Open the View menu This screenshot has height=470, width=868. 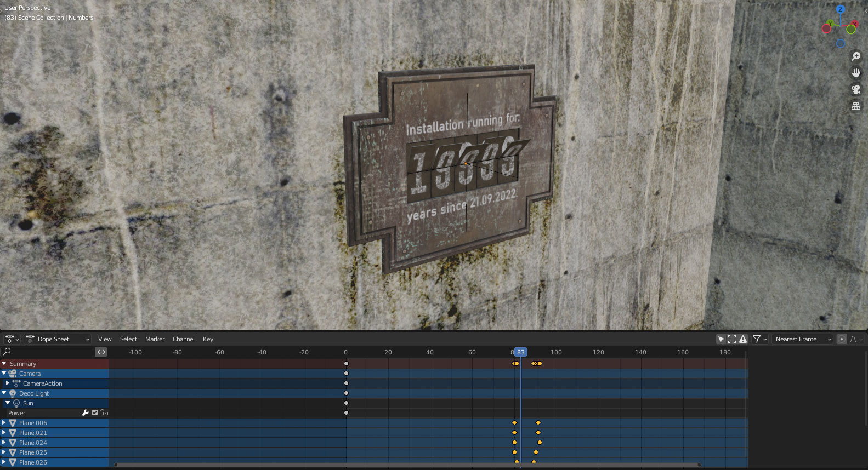pos(105,339)
